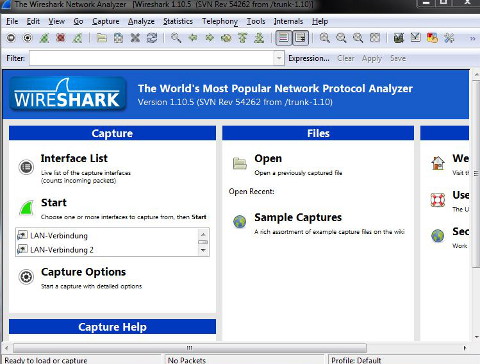Zoom out the packet text
This screenshot has width=480, height=364.
click(341, 38)
